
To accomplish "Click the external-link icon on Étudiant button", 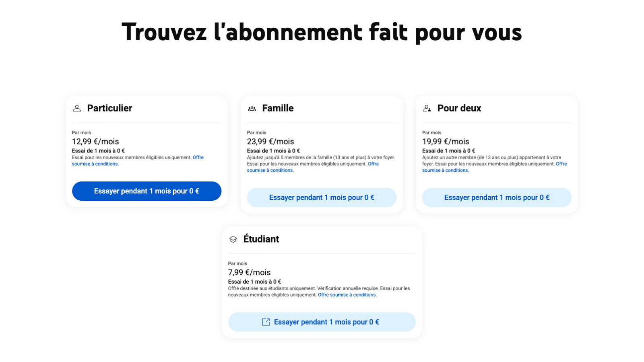I will point(266,322).
